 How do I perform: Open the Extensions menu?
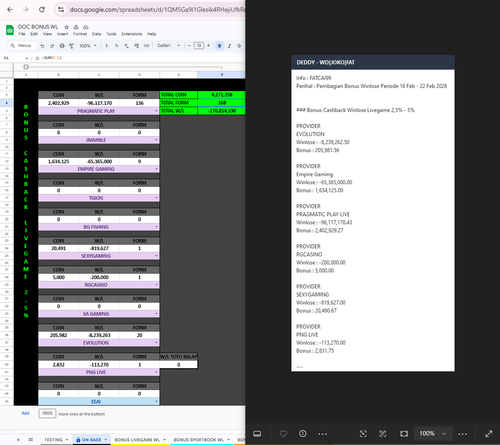132,34
